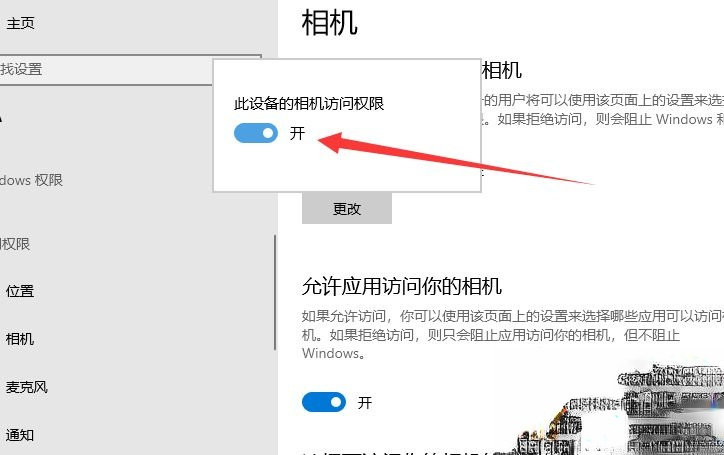Open 麦克风 privacy settings
The image size is (724, 455).
coord(27,387)
